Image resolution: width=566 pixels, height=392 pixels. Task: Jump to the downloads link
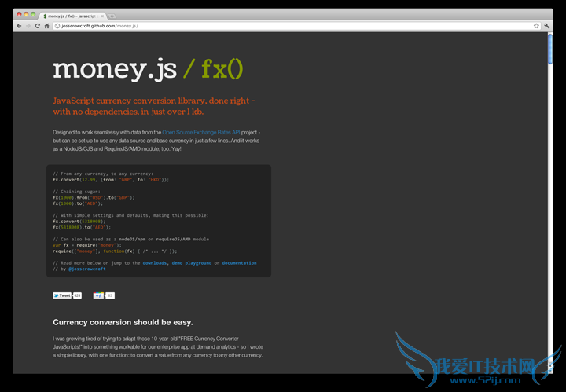coord(155,263)
